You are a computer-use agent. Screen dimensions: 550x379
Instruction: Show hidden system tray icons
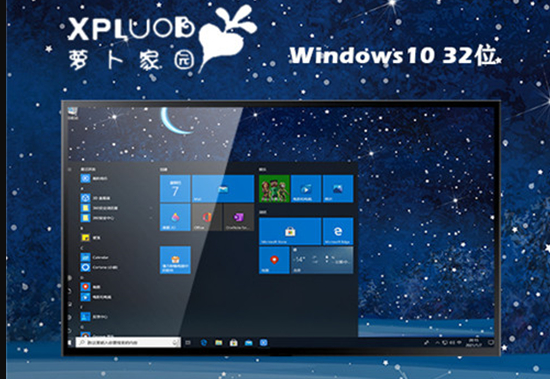click(437, 343)
